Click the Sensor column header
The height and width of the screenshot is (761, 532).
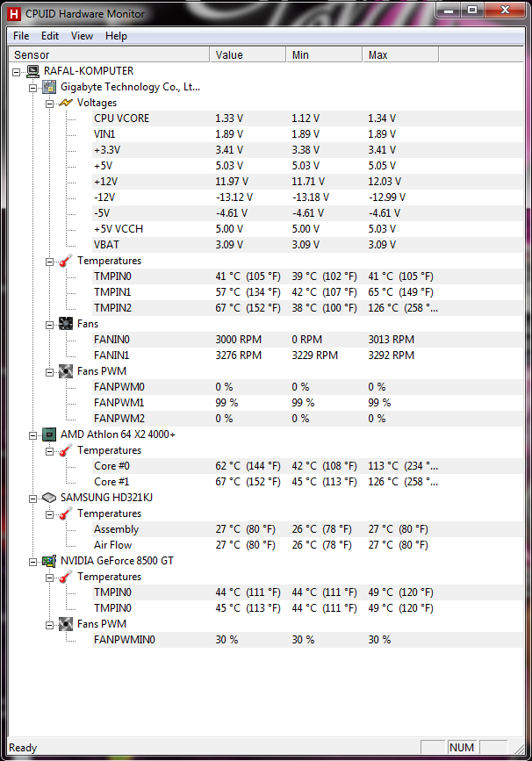click(x=109, y=54)
